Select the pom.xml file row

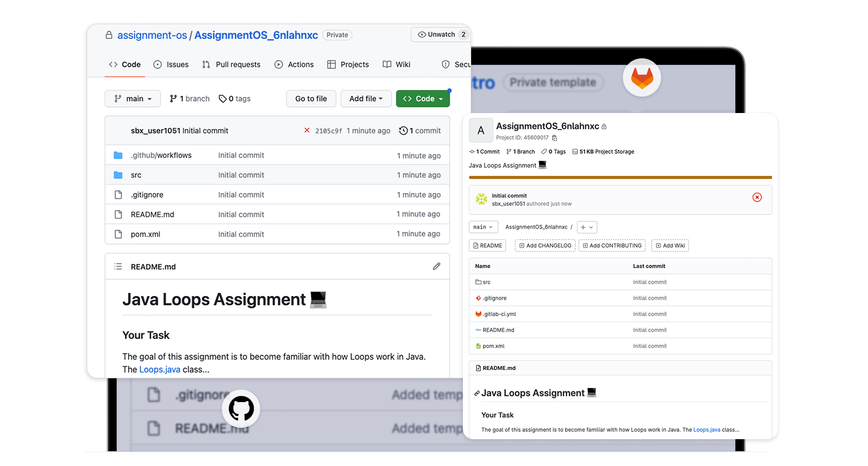[x=146, y=234]
